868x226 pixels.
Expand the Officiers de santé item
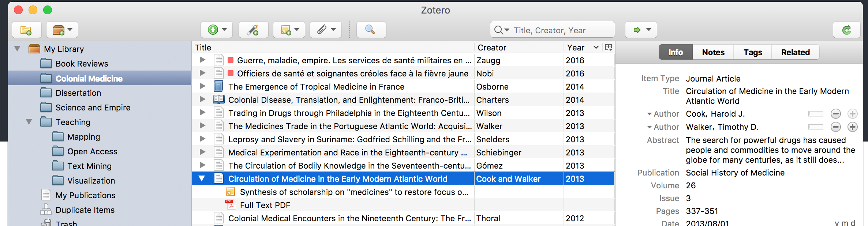[202, 73]
